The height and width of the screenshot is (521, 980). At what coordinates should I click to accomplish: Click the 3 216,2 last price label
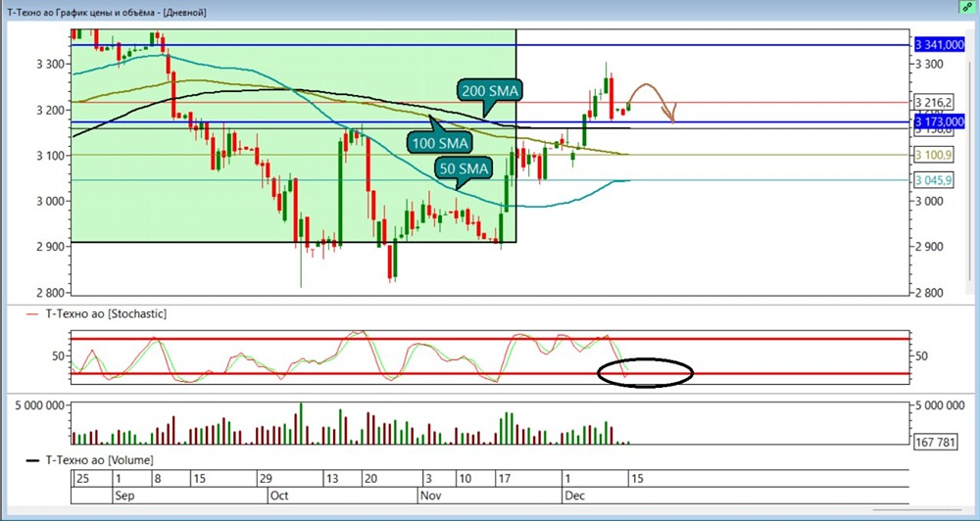933,102
